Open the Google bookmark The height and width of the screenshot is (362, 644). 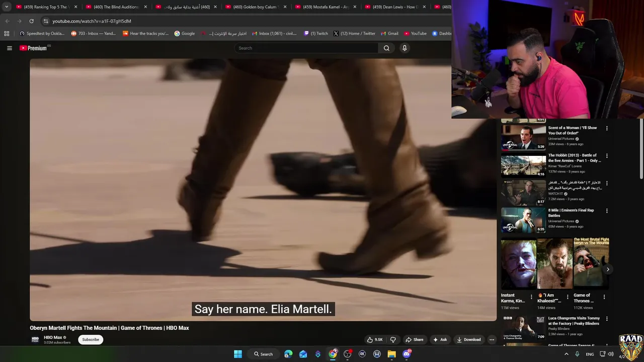coord(185,34)
